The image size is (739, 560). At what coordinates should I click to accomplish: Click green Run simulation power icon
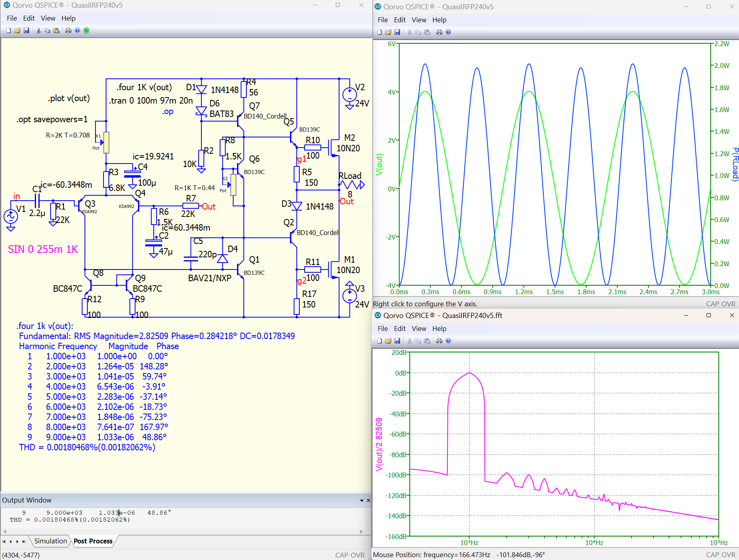pos(87,30)
